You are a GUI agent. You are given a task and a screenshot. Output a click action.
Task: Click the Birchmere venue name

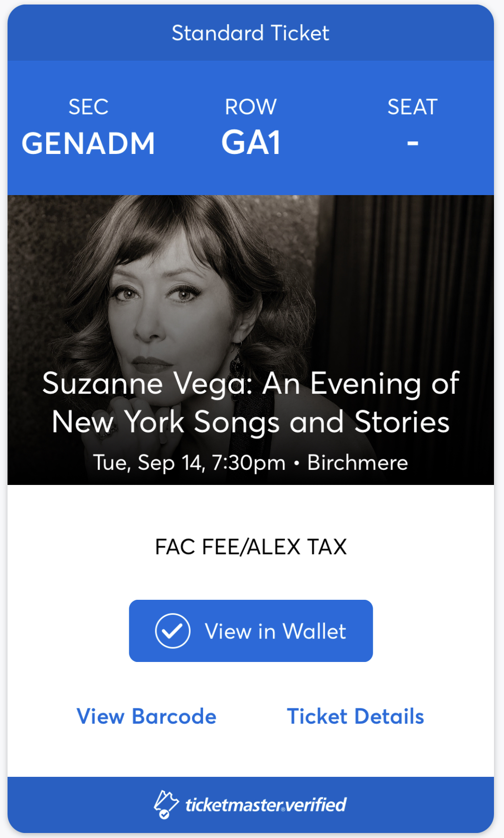358,462
